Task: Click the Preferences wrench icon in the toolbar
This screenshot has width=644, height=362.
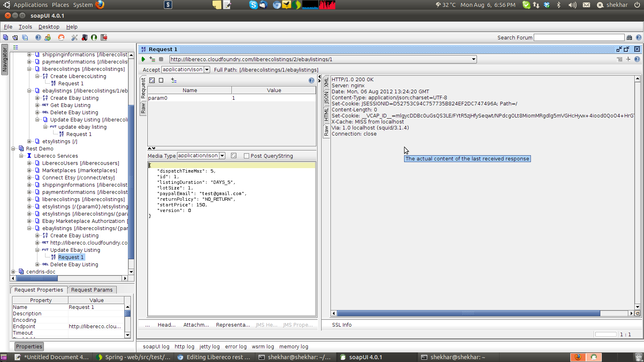Action: (x=74, y=37)
